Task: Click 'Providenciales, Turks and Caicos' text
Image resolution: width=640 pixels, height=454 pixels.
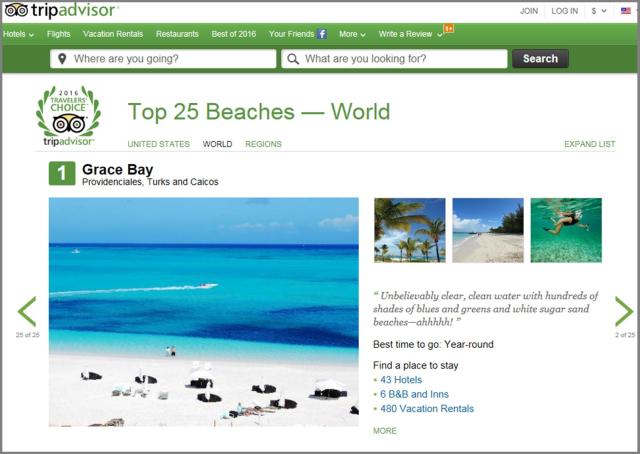Action: point(150,182)
